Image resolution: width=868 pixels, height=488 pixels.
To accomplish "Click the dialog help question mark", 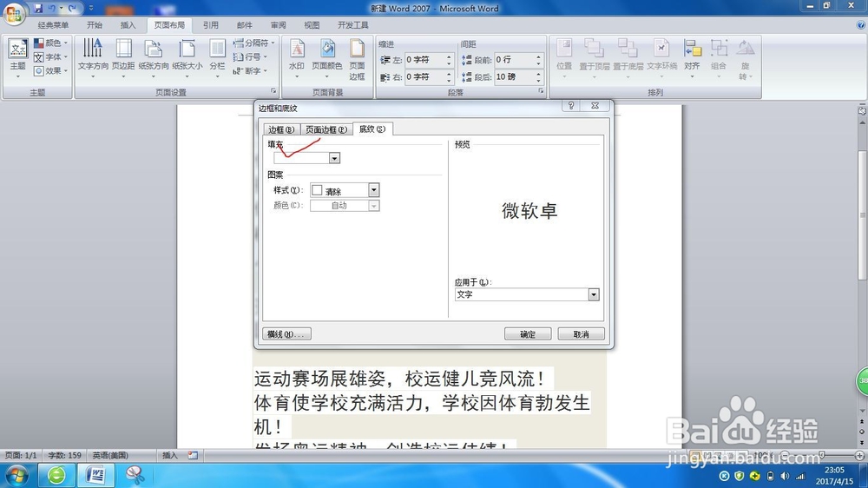I will point(571,105).
